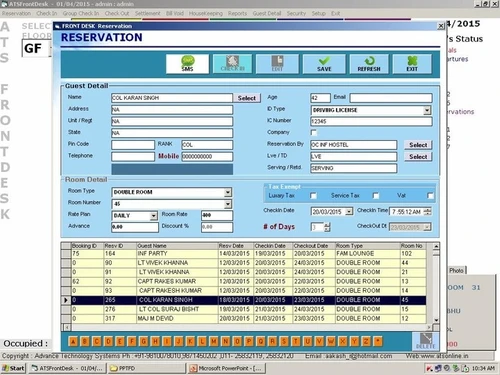This screenshot has width=500, height=375.
Task: Click the grid vertical scrollbar up arrow
Action: pos(436,246)
